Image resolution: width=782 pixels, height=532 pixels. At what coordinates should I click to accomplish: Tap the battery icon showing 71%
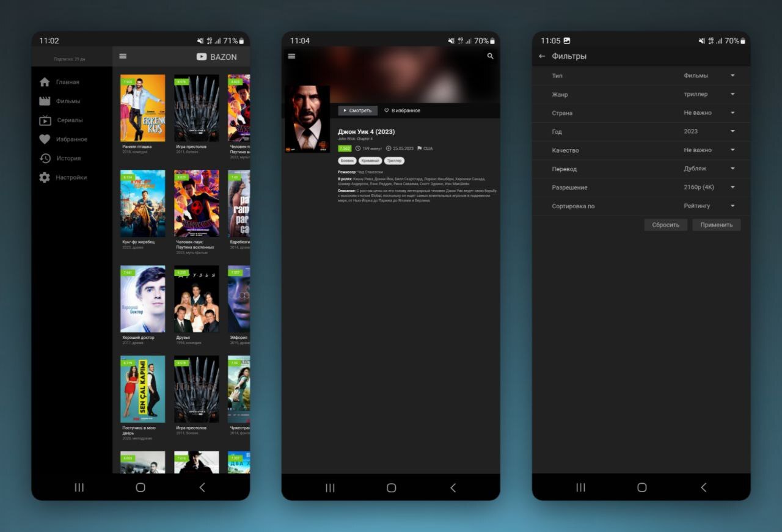pyautogui.click(x=241, y=41)
